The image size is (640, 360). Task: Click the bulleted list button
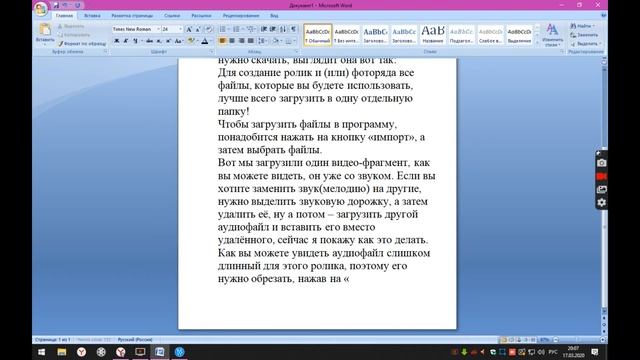click(x=223, y=29)
